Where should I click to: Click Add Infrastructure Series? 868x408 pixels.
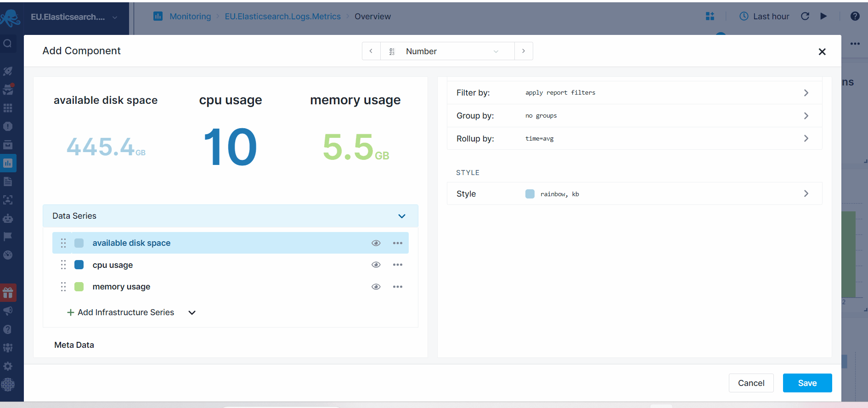(x=121, y=312)
